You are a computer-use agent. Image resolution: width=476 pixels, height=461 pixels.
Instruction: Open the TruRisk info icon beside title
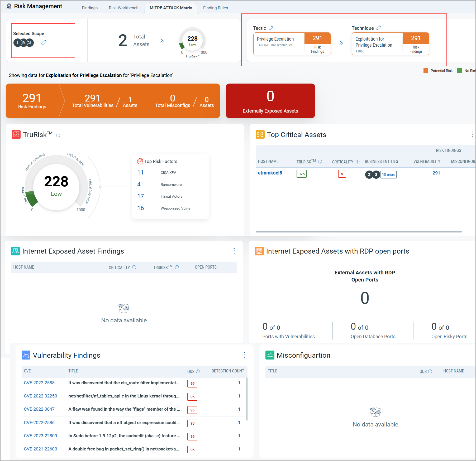click(58, 135)
